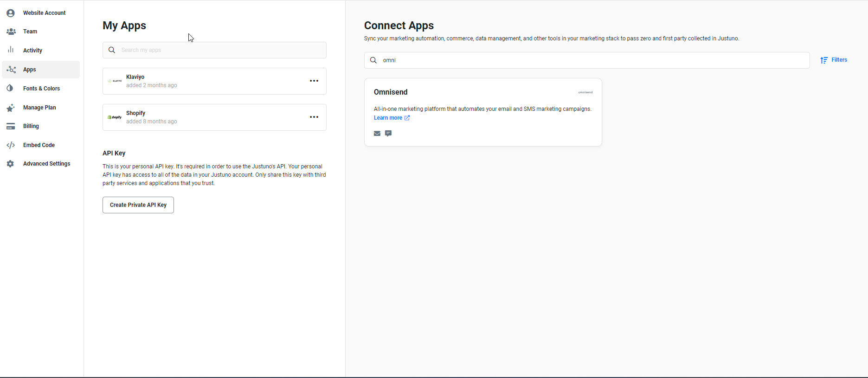Click the Embed Code brackets icon
Viewport: 868px width, 378px height.
(x=11, y=145)
